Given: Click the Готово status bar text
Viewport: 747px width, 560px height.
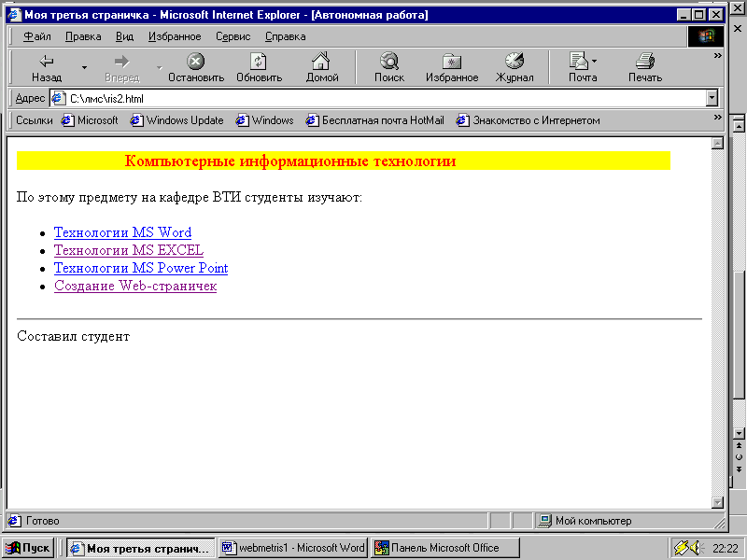Looking at the screenshot, I should click(42, 521).
